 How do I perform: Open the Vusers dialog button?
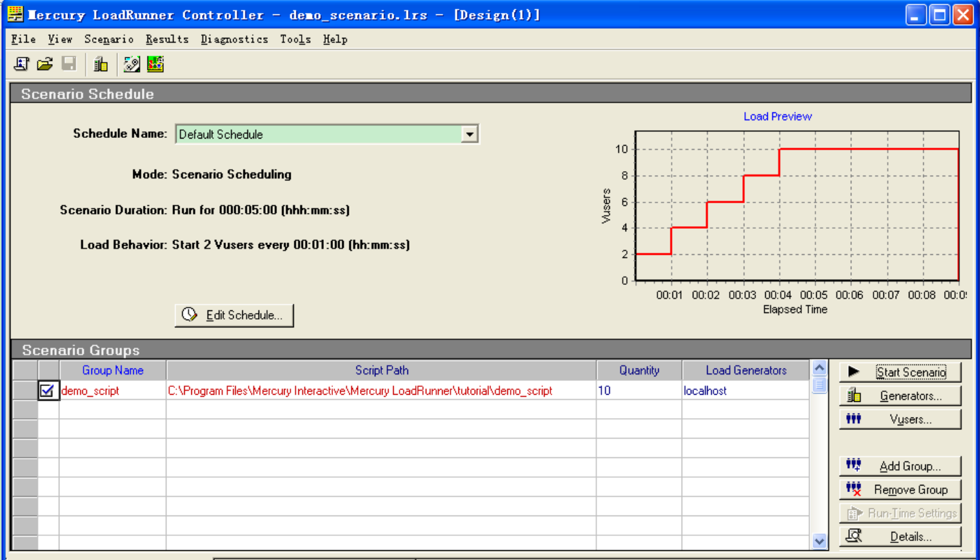coord(900,420)
